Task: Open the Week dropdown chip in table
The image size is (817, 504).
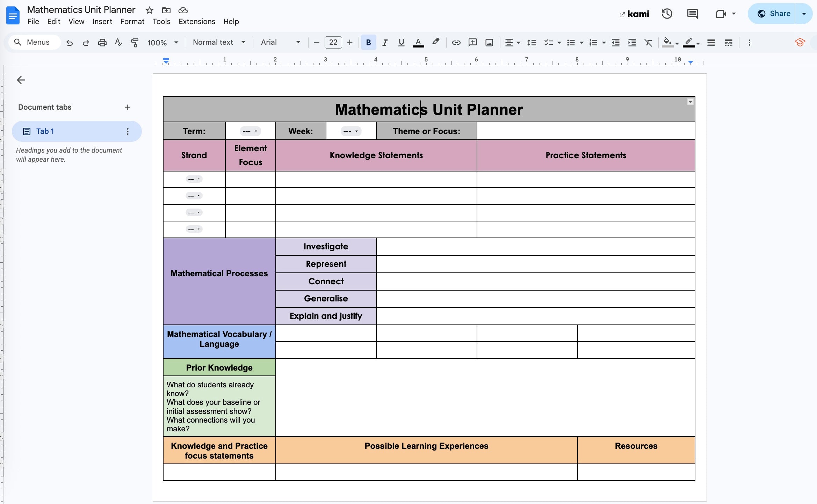Action: click(351, 131)
